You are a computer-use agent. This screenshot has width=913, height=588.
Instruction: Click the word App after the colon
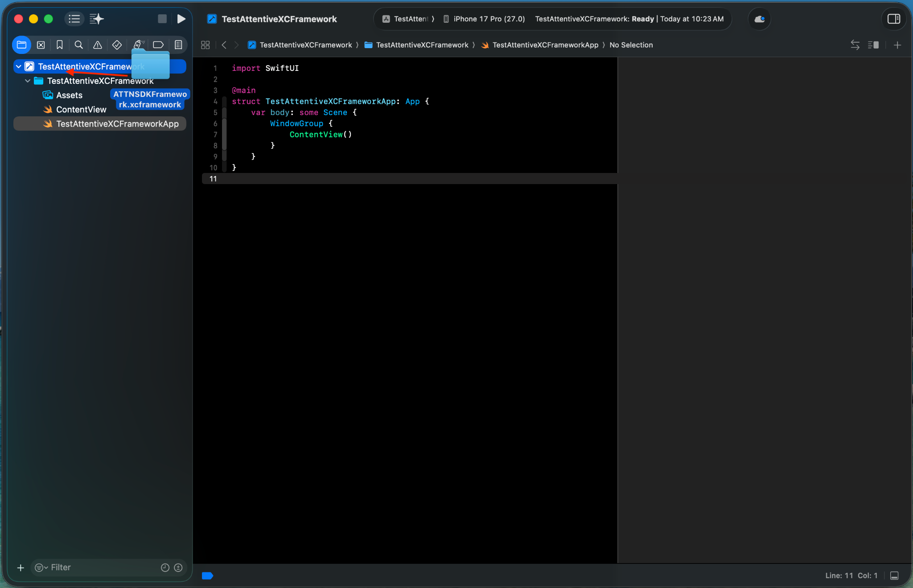point(412,101)
